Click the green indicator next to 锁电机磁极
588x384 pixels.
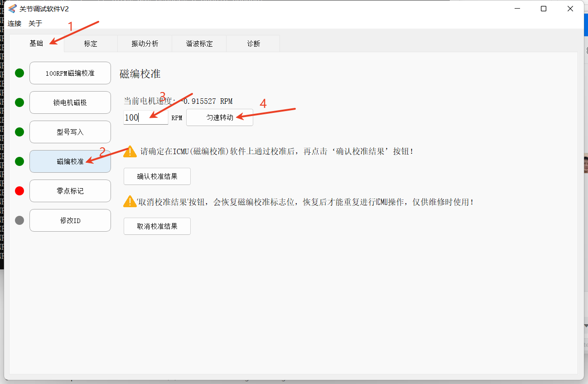coord(19,102)
